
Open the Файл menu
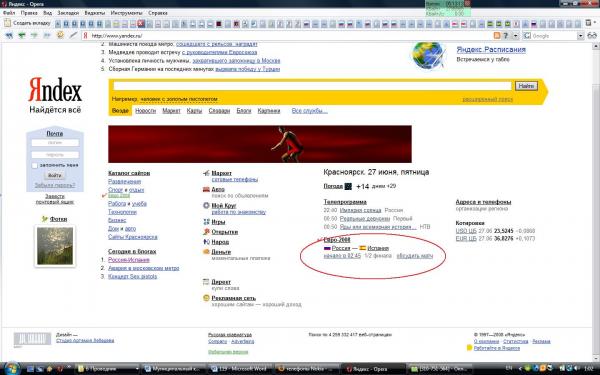(x=8, y=13)
